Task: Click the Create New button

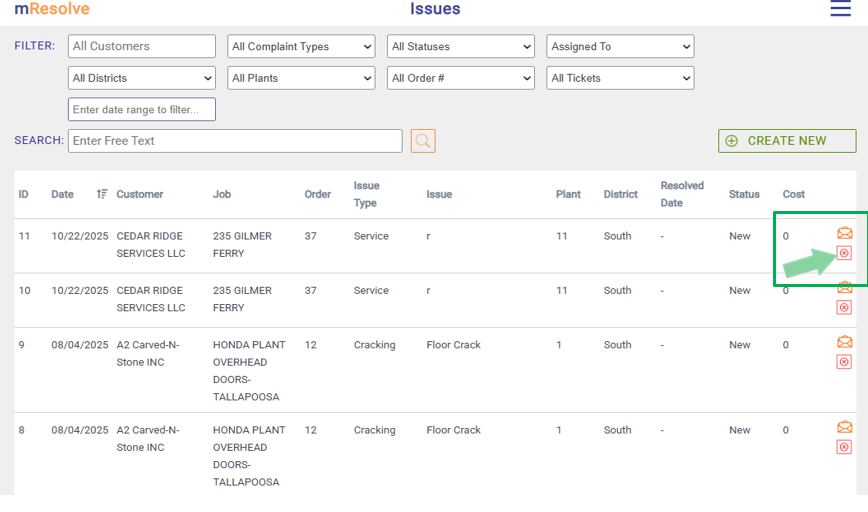Action: coord(787,141)
